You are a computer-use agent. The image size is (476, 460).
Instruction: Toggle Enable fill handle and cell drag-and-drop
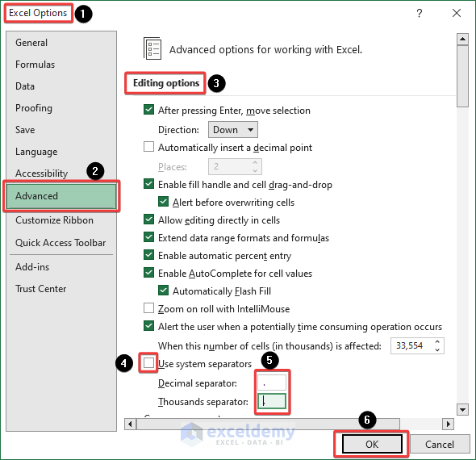pyautogui.click(x=148, y=184)
